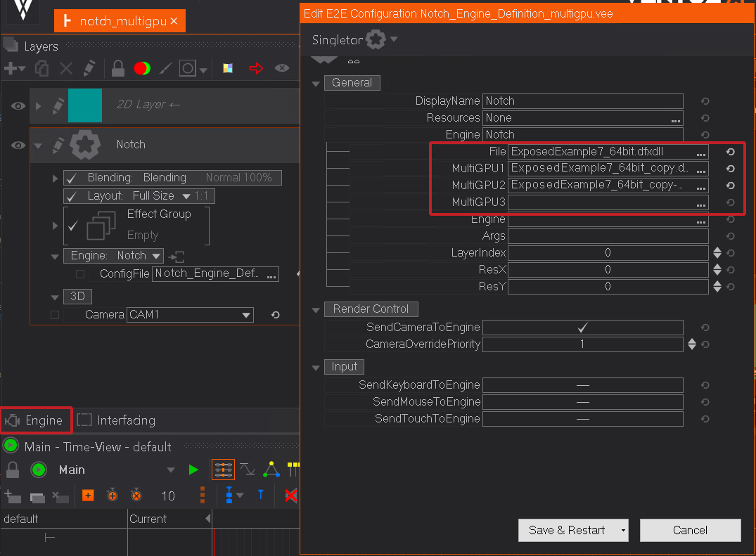Click Save & Restart button
The image size is (756, 556).
pyautogui.click(x=567, y=531)
